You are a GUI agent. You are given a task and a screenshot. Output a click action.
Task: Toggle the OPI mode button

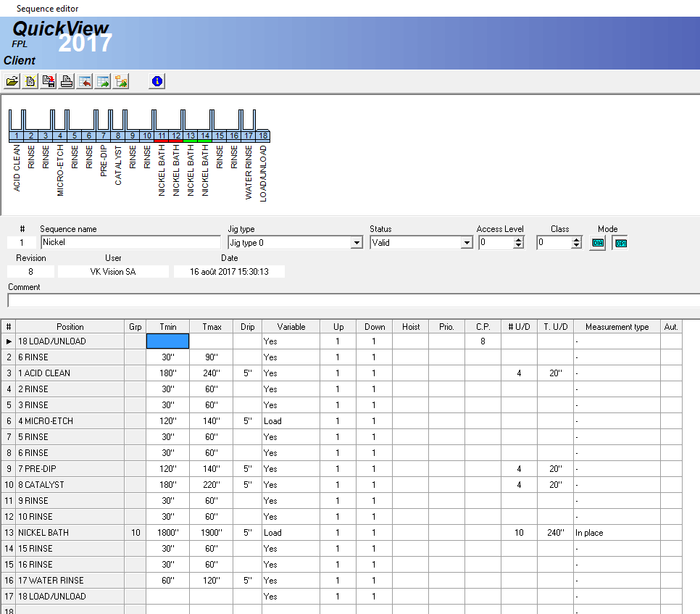(x=620, y=243)
